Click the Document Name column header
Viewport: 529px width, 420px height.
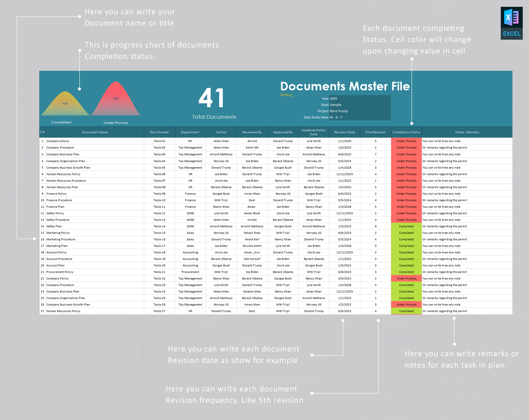coord(95,132)
